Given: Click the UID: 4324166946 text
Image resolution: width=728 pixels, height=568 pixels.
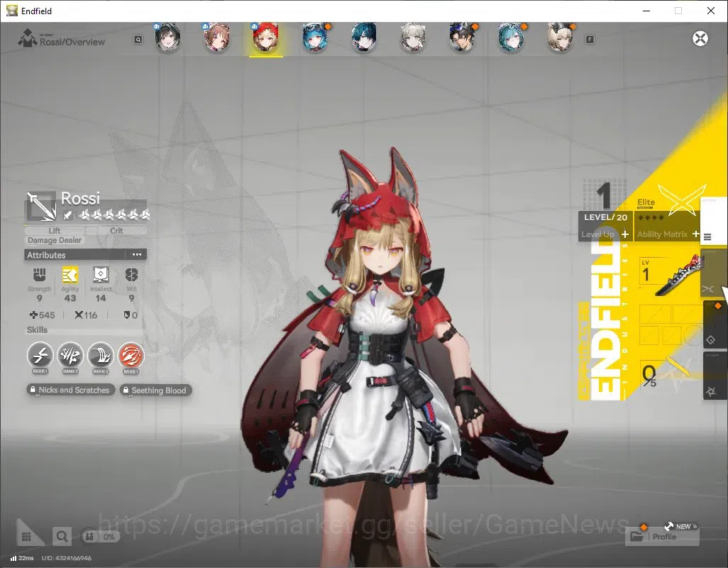Looking at the screenshot, I should pyautogui.click(x=67, y=558).
